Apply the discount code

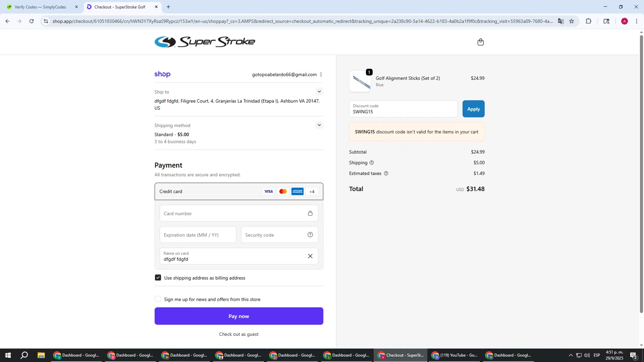(473, 109)
